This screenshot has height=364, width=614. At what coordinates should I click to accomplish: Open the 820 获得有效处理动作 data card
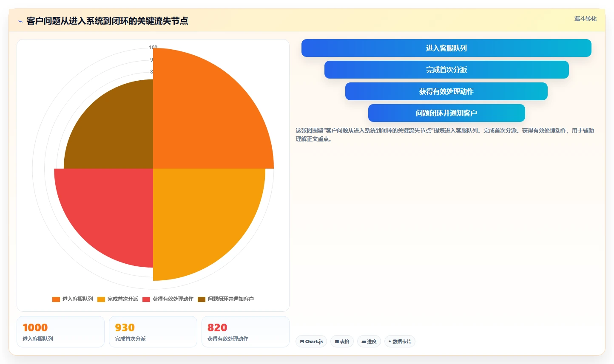pos(245,332)
